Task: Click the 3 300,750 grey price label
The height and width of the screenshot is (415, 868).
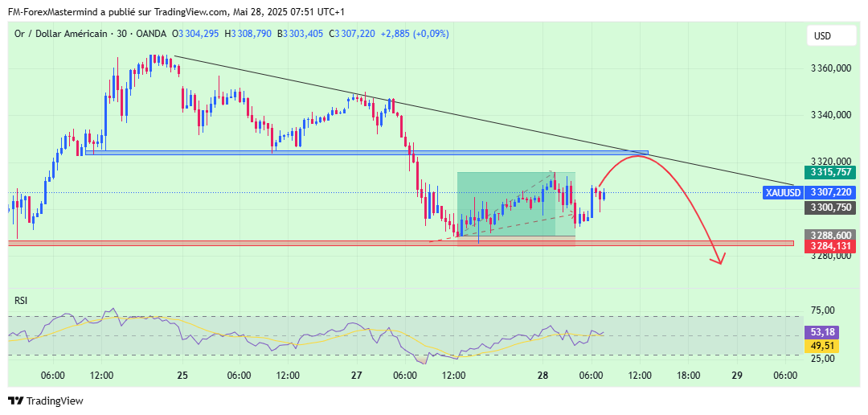Action: [830, 207]
